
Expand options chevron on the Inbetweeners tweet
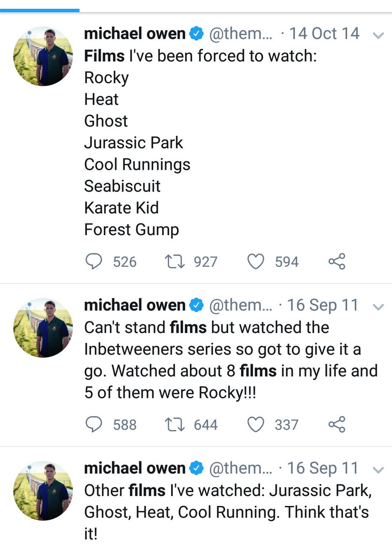(378, 307)
